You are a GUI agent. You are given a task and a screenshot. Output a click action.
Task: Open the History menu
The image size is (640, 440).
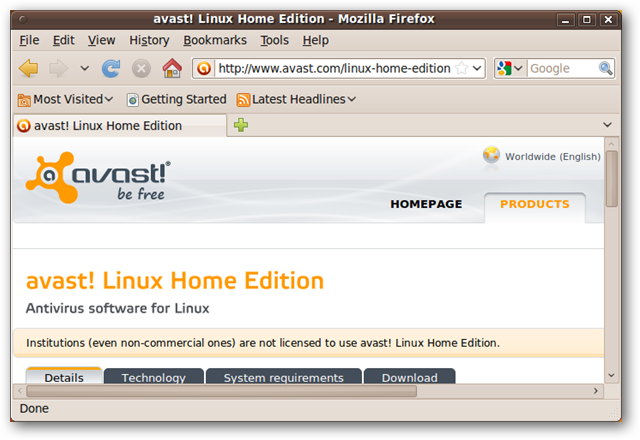(149, 40)
